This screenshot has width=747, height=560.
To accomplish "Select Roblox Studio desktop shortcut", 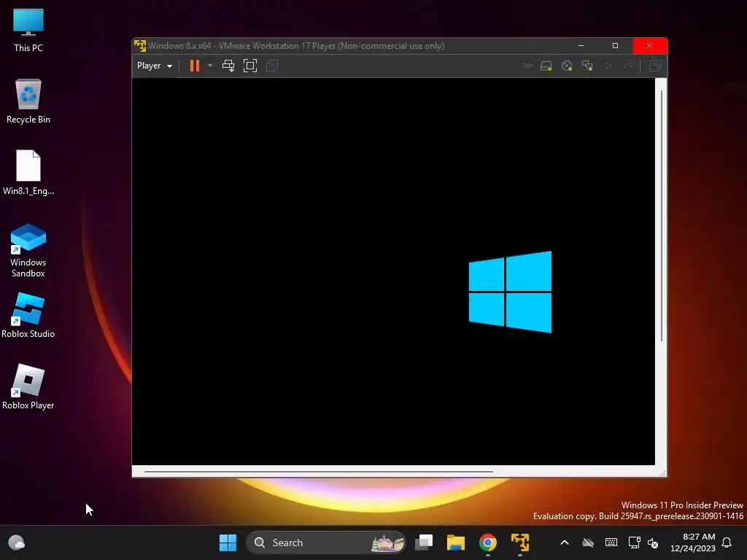I will [x=28, y=315].
